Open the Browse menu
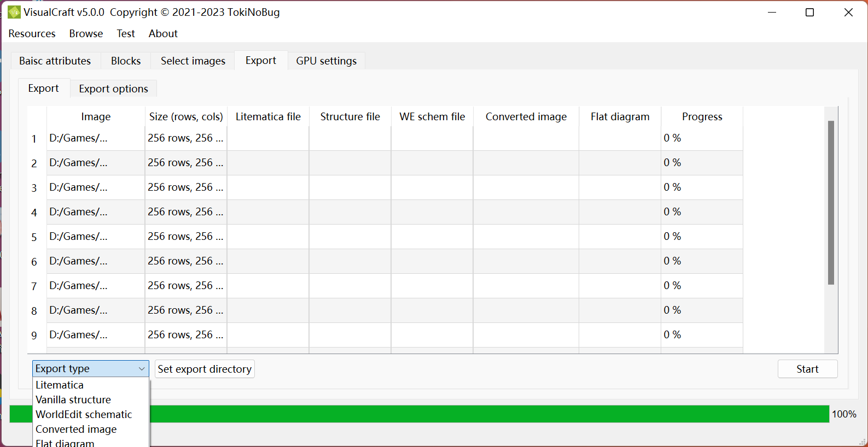 pos(86,34)
